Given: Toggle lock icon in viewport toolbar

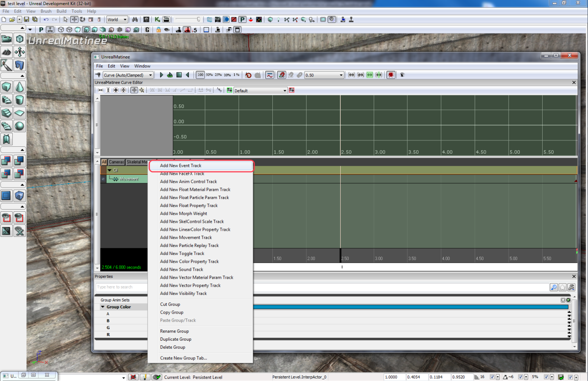Looking at the screenshot, I should pyautogui.click(x=158, y=30).
